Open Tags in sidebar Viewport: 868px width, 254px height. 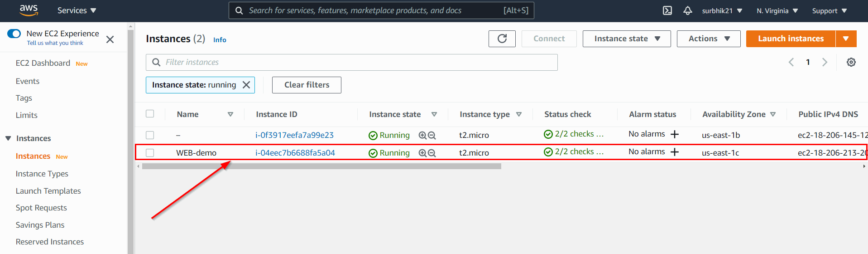click(24, 98)
